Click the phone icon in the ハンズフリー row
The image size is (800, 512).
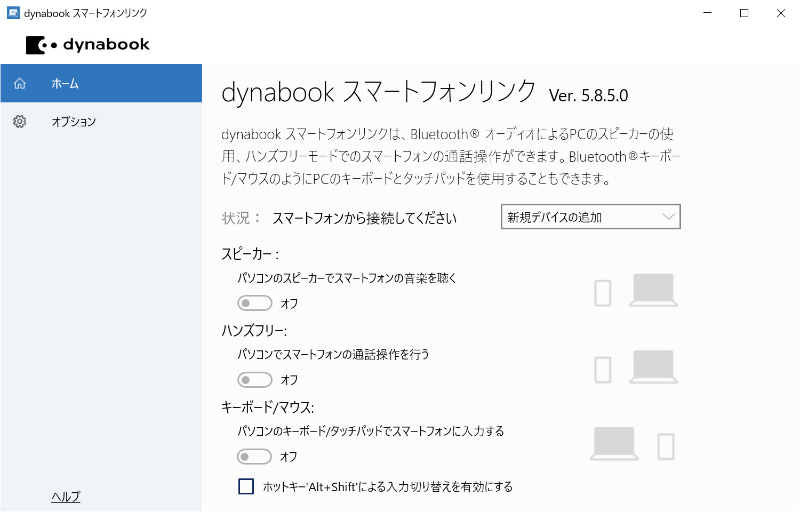[603, 370]
